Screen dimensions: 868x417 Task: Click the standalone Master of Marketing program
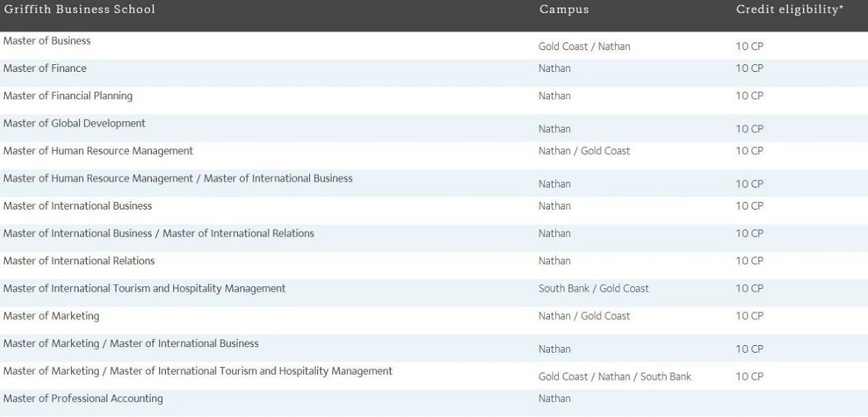pyautogui.click(x=51, y=316)
